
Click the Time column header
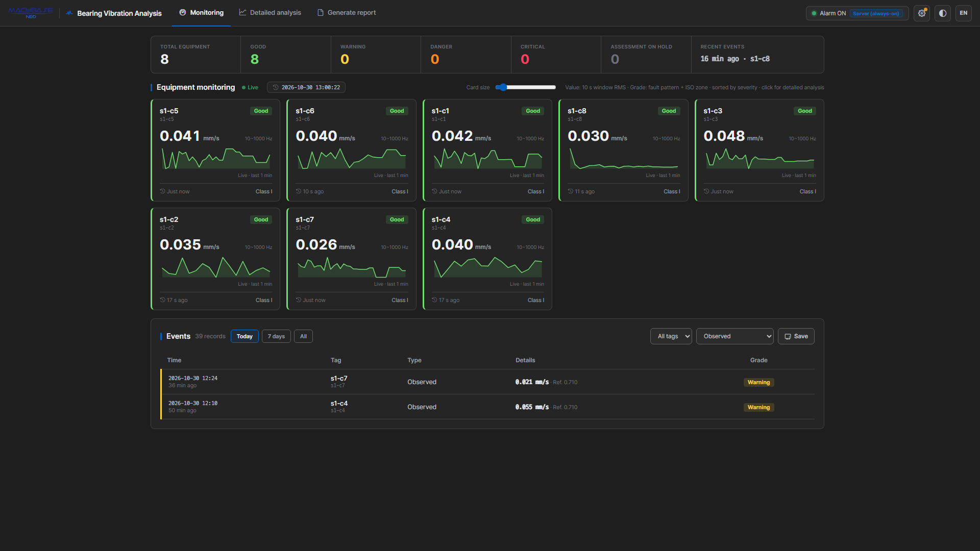pyautogui.click(x=174, y=360)
